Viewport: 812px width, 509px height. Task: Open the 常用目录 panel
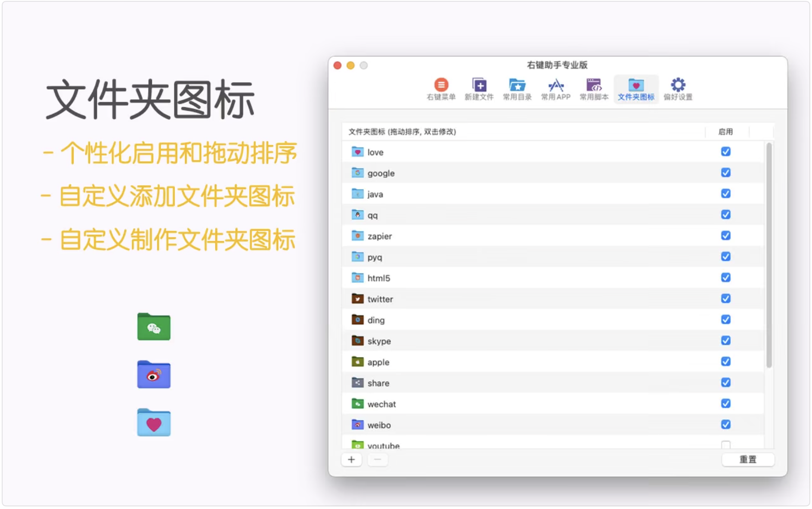516,88
